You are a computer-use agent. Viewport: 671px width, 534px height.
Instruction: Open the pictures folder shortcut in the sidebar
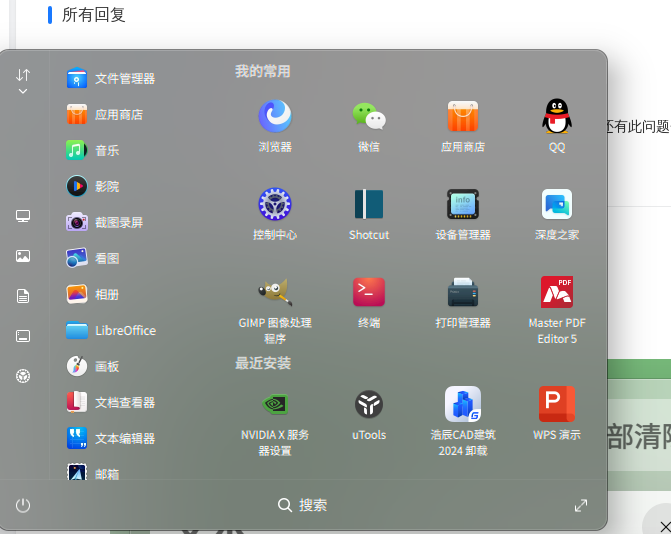[23, 256]
